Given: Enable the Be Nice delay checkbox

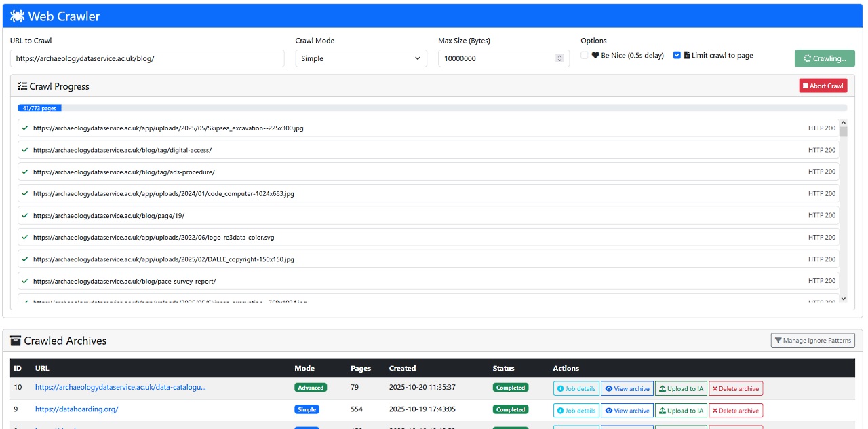Looking at the screenshot, I should coord(585,56).
